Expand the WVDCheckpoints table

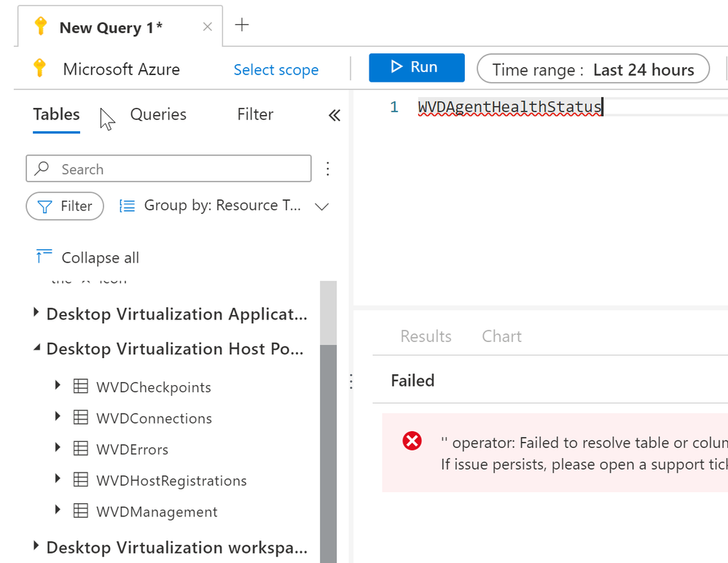pyautogui.click(x=58, y=386)
